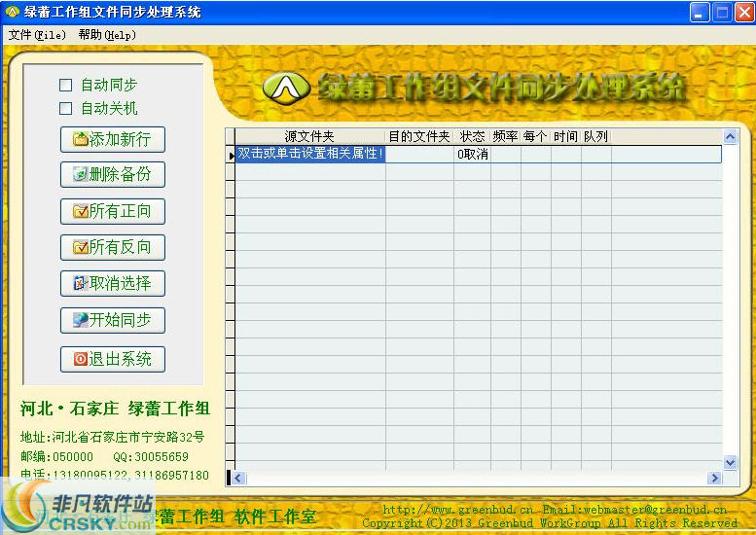This screenshot has height=535, width=756.
Task: Select the 所有反向 button
Action: coord(113,247)
